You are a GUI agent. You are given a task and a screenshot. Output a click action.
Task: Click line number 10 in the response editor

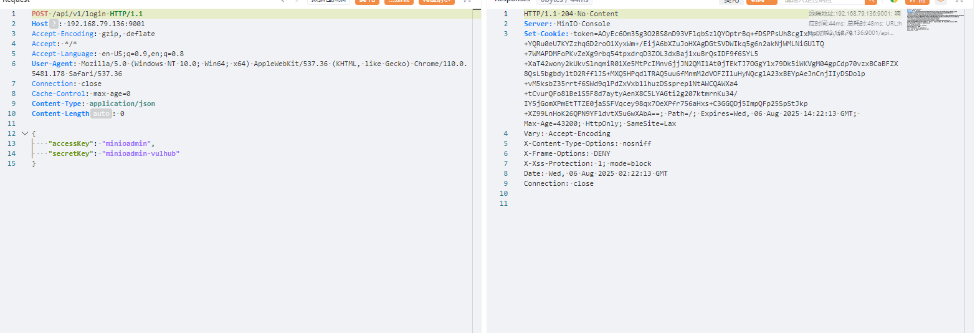pos(503,193)
